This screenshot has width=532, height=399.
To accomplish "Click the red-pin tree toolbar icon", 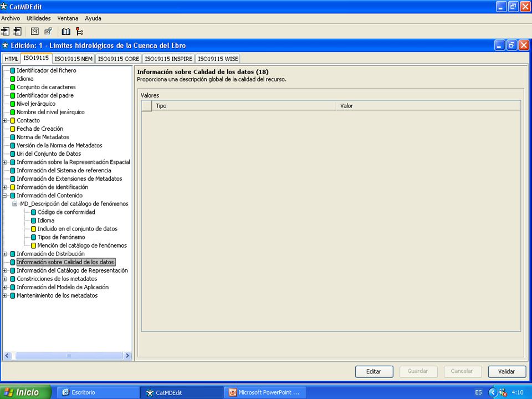I will click(79, 32).
